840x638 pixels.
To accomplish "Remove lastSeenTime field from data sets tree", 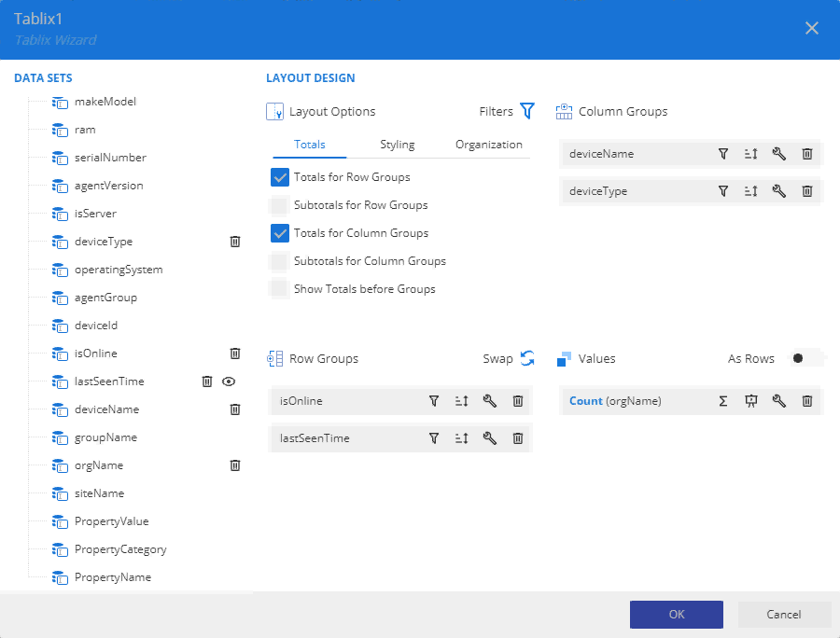I will (207, 381).
